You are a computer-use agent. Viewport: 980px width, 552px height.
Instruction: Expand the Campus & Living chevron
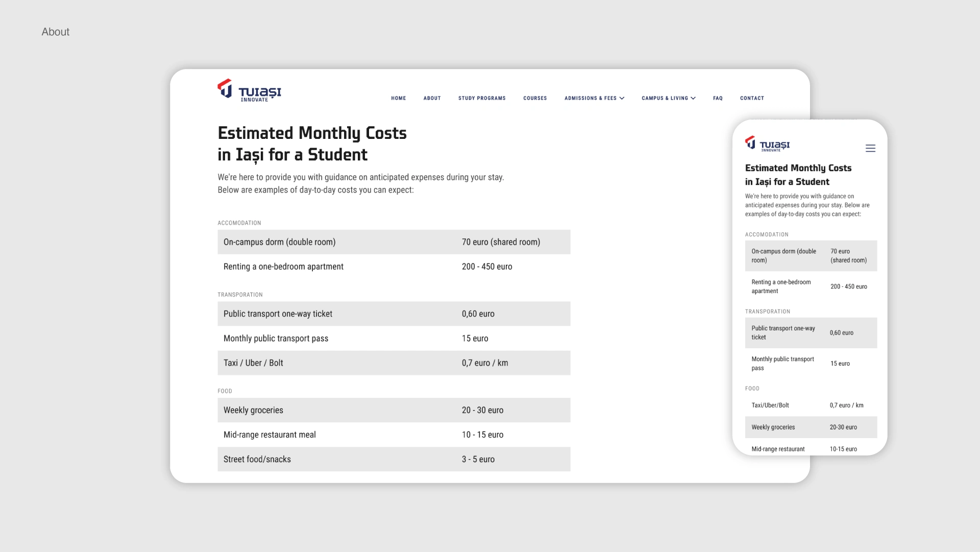coord(693,99)
